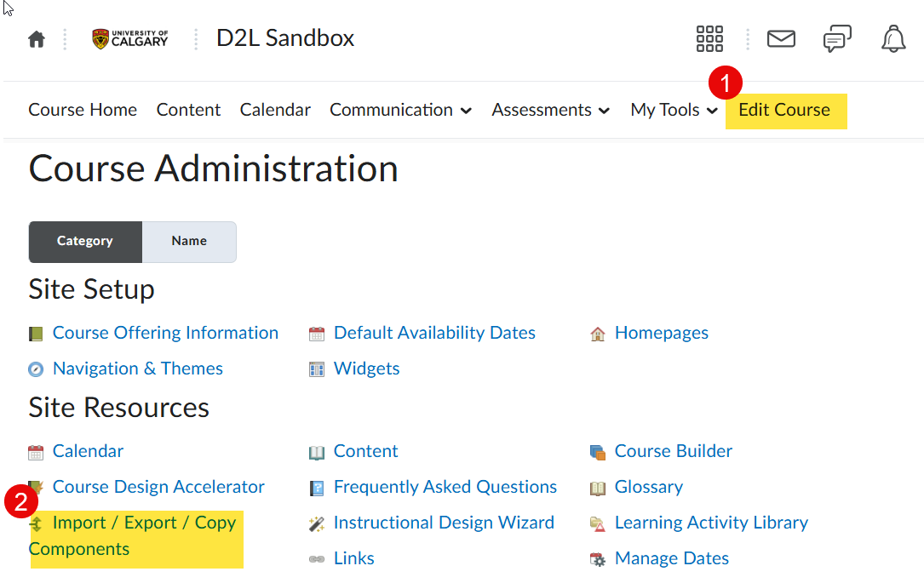Open Course Offering Information link
Viewport: 924px width, 583px height.
(x=165, y=333)
